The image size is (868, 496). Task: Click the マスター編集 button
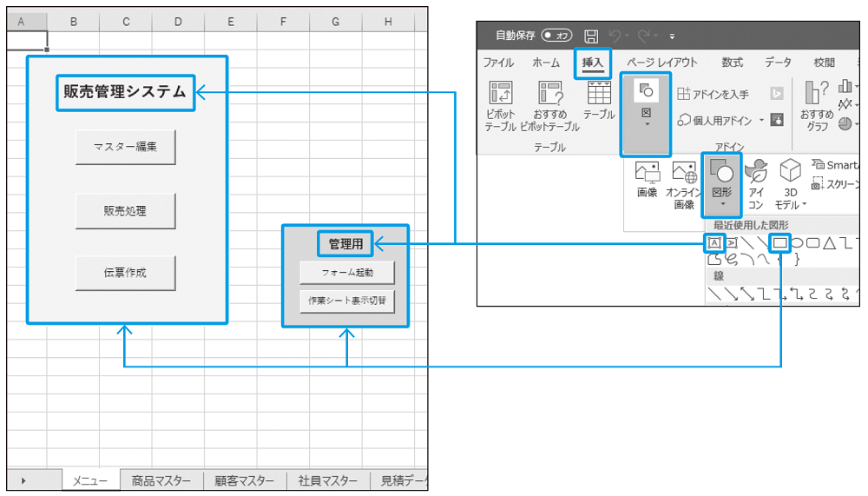pyautogui.click(x=126, y=147)
